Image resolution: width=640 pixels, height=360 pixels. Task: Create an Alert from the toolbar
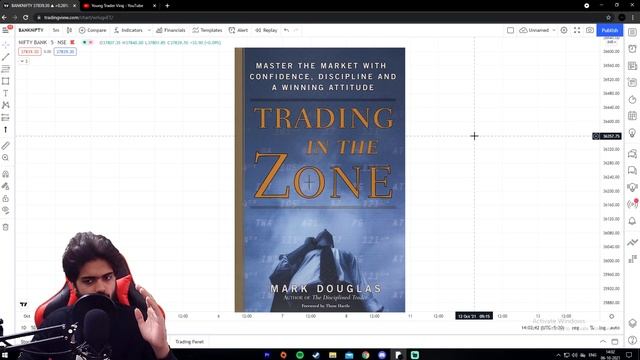[x=238, y=30]
